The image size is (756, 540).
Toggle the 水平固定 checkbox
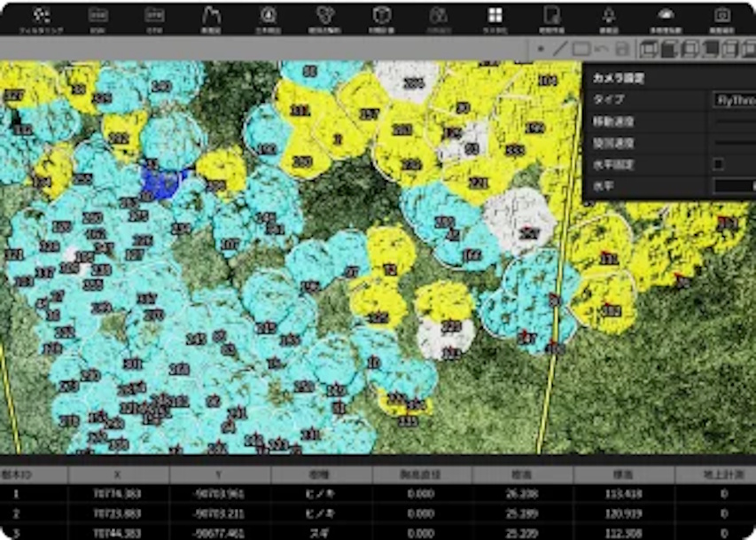tap(718, 164)
